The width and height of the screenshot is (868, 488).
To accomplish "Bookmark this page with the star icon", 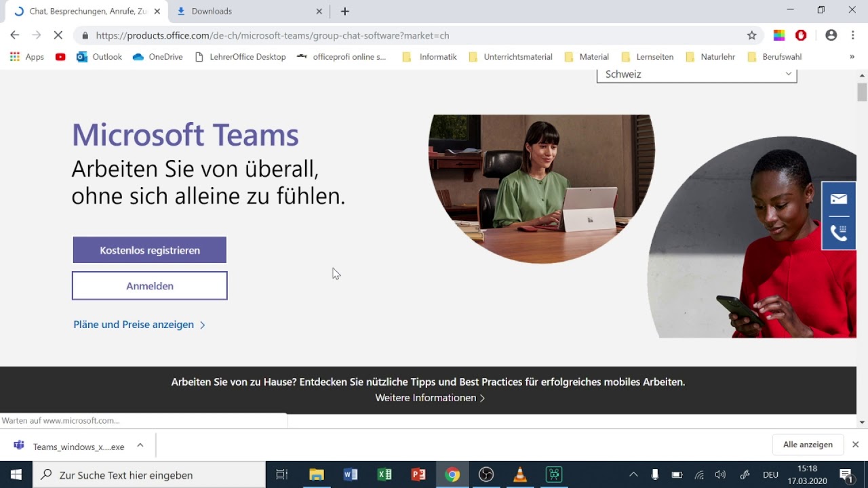I will pos(751,35).
